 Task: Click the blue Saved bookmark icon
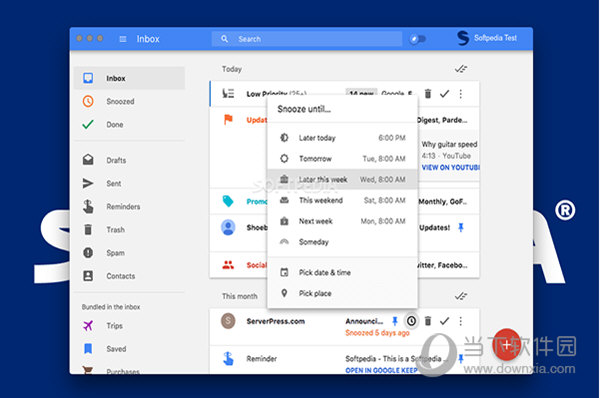88,349
